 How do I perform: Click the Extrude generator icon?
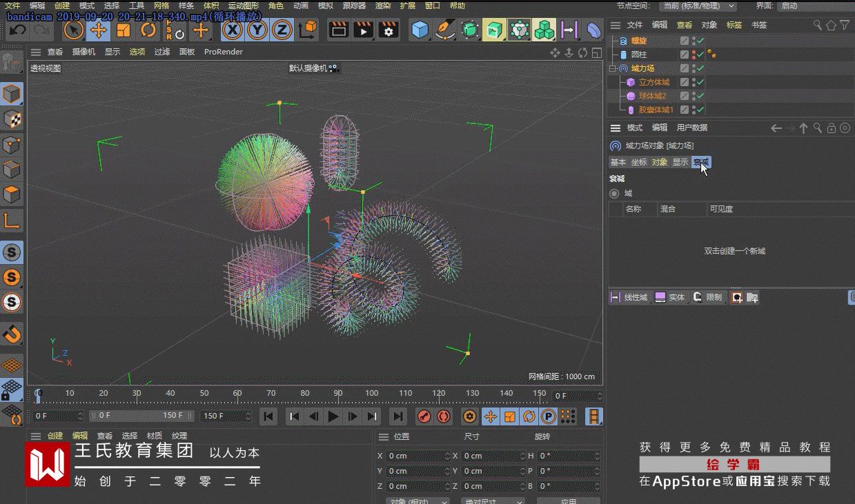[x=494, y=30]
